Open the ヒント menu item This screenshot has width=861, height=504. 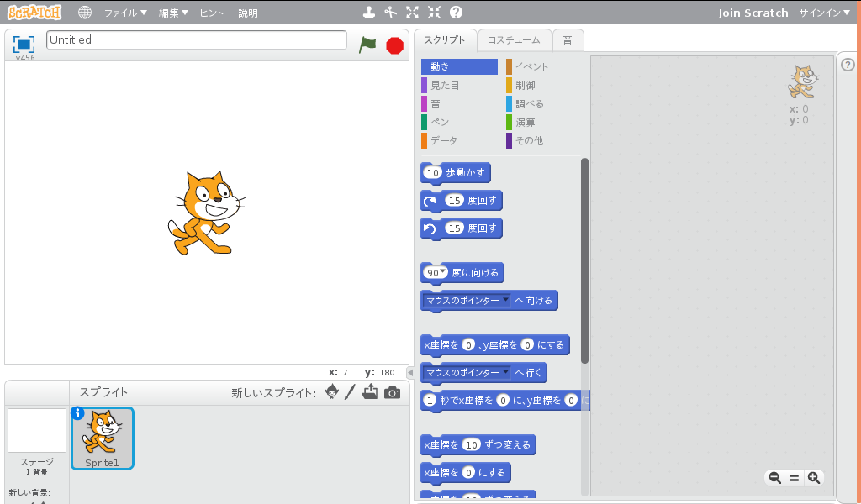coord(211,13)
